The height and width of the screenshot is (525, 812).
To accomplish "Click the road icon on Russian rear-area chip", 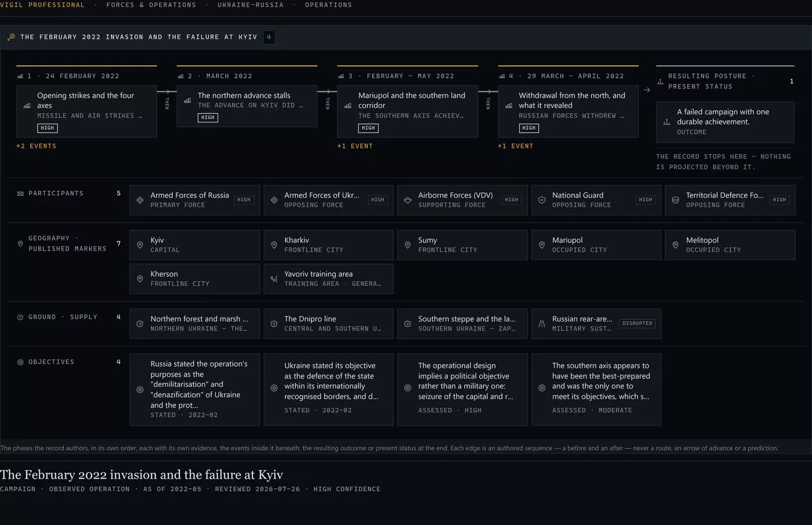I will click(542, 323).
